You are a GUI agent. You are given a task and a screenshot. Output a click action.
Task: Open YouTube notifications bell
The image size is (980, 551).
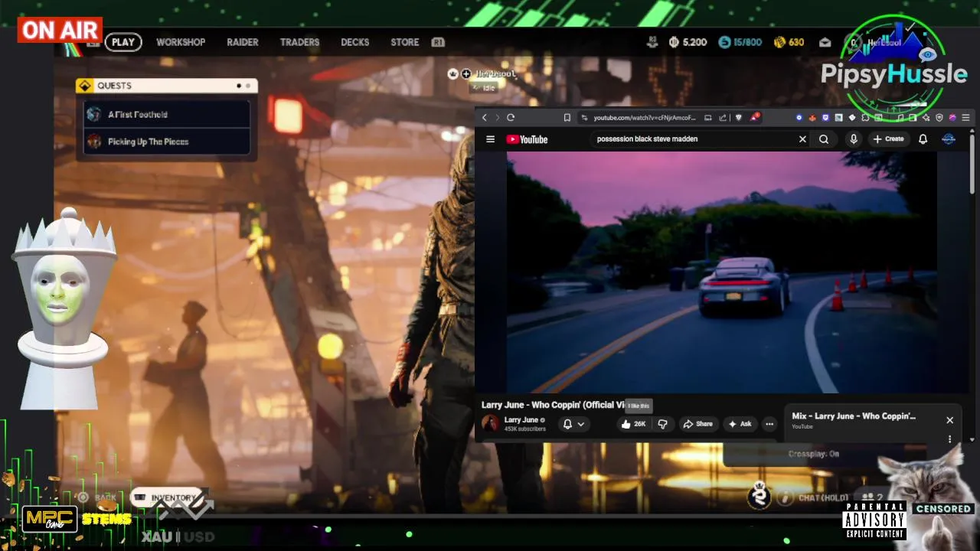coord(923,139)
